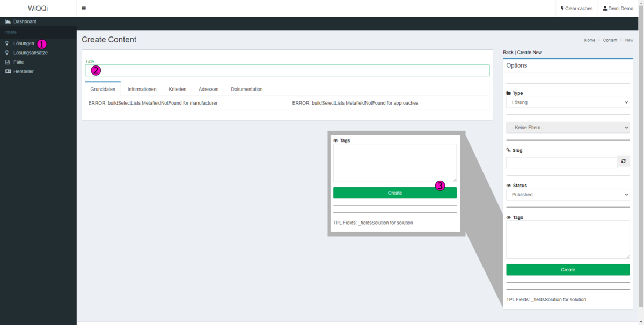Expand the Type dropdown showing Lösung

(568, 102)
